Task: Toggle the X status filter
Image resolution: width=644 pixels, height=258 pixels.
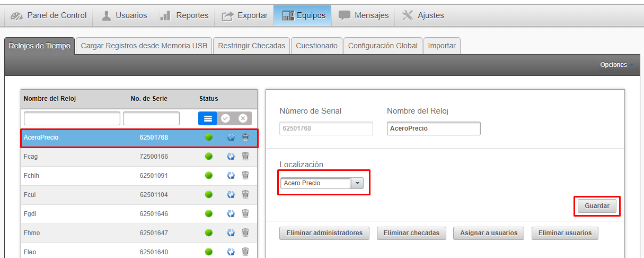Action: pos(243,118)
